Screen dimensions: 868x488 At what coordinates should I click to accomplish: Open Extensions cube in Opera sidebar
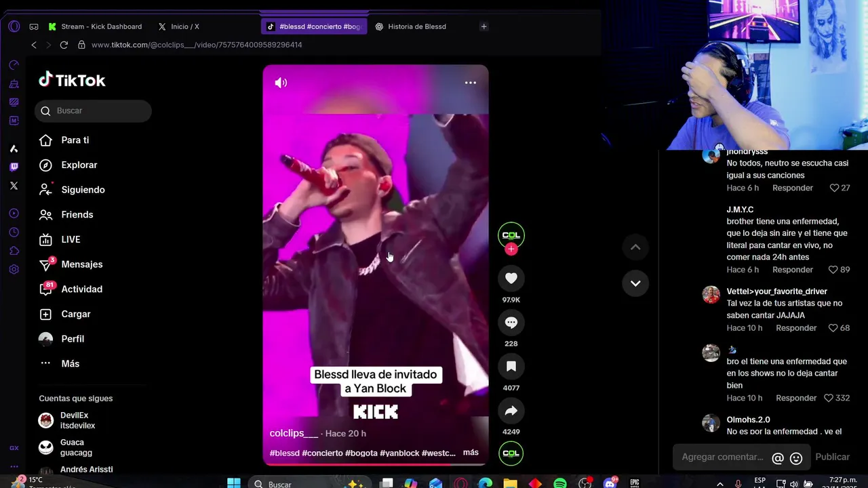tap(14, 251)
